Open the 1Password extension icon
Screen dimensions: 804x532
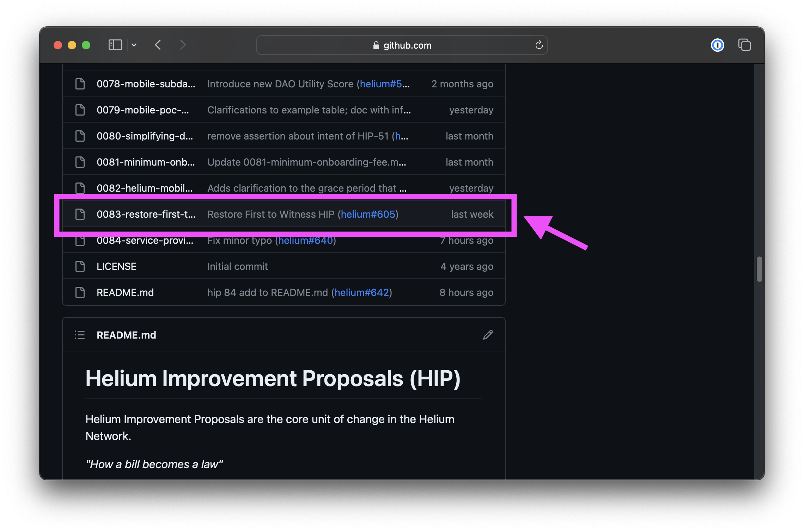click(717, 45)
